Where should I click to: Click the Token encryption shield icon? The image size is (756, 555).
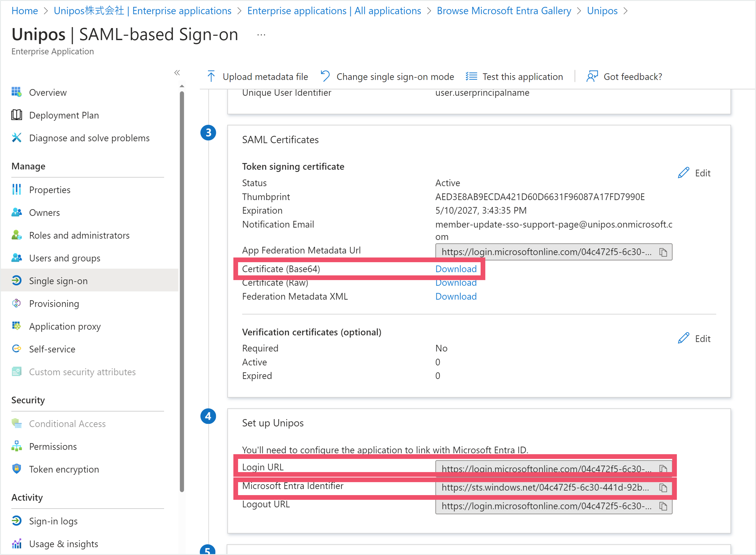click(17, 469)
